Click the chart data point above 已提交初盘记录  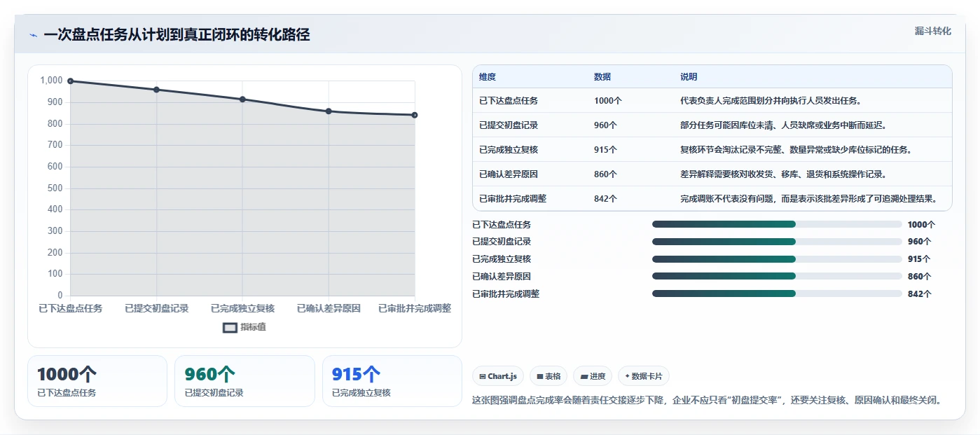tap(156, 90)
